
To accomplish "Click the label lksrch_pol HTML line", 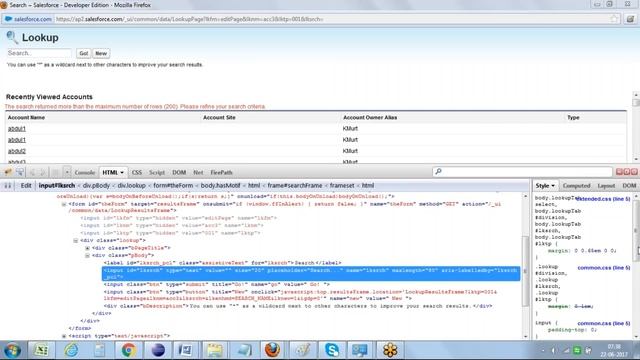I will [222, 263].
